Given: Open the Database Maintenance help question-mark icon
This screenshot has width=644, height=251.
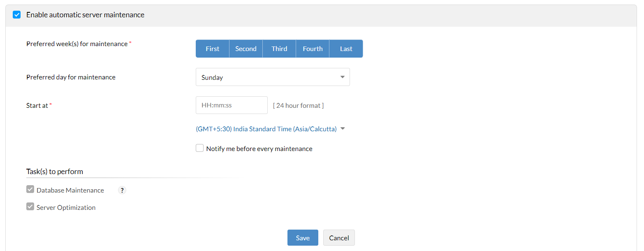Looking at the screenshot, I should [122, 190].
